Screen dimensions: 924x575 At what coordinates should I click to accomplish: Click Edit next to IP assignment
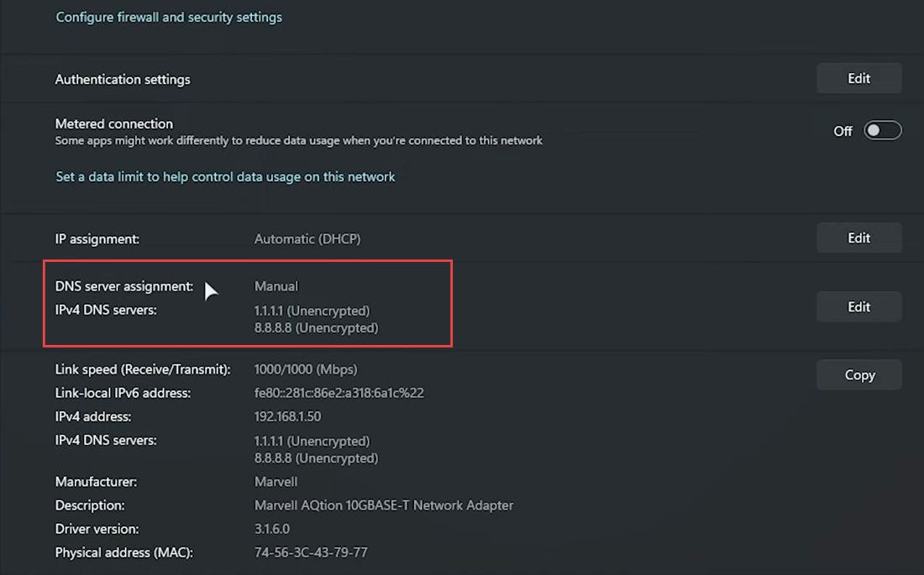tap(858, 238)
